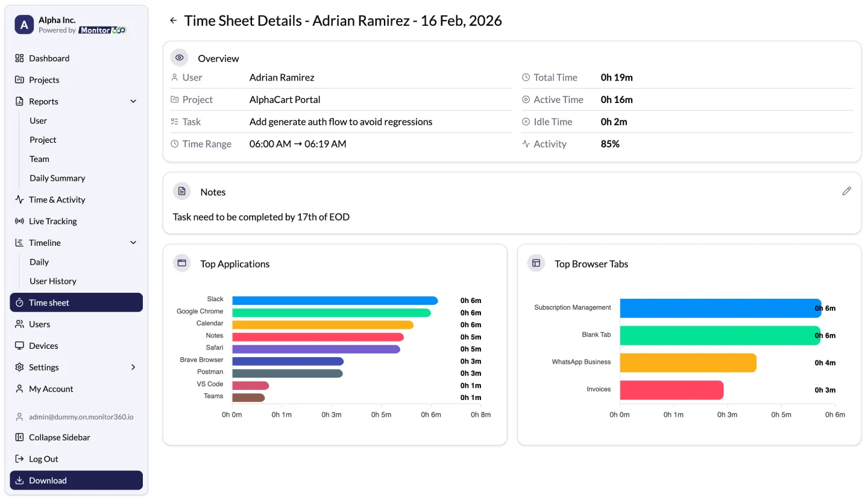This screenshot has height=500, width=868.
Task: Click the Top Browser Tabs panel icon
Action: click(536, 263)
